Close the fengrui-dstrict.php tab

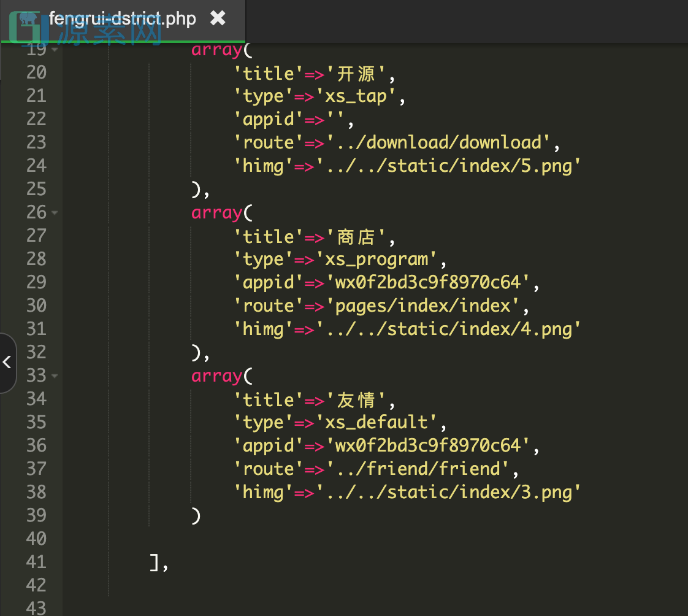tap(218, 18)
